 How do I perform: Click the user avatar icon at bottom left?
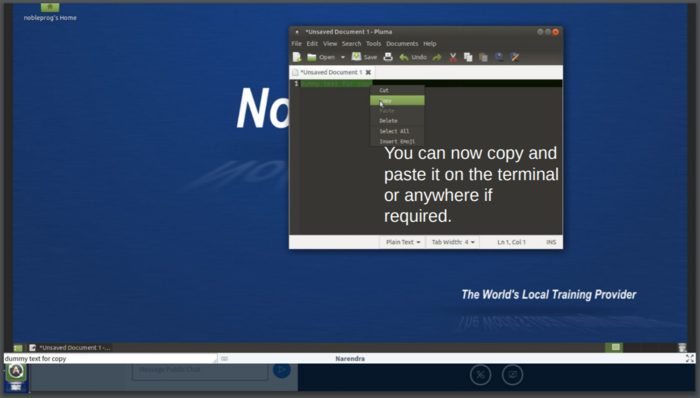point(16,371)
